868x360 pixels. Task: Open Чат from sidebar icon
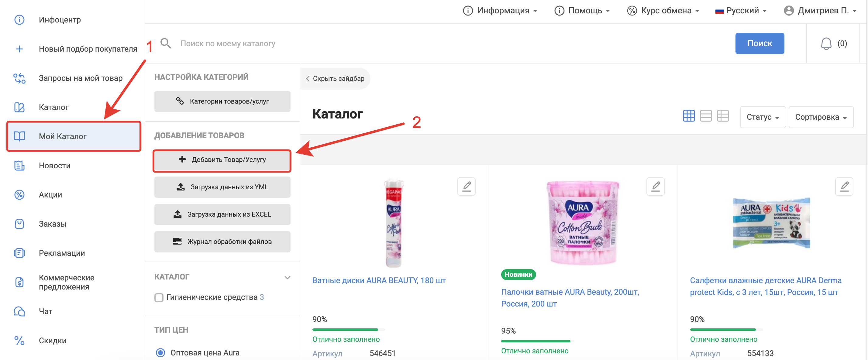19,311
